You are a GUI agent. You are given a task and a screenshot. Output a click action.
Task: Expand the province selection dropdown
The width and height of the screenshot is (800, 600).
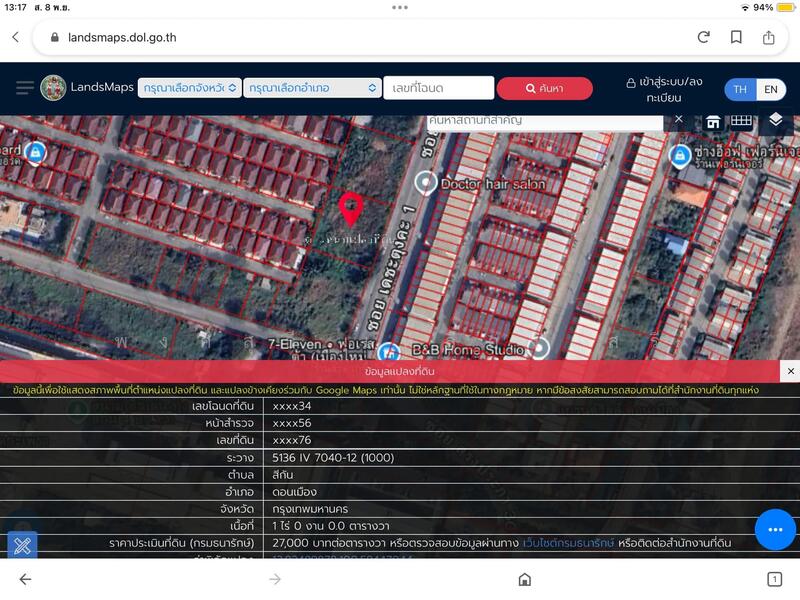tap(190, 88)
